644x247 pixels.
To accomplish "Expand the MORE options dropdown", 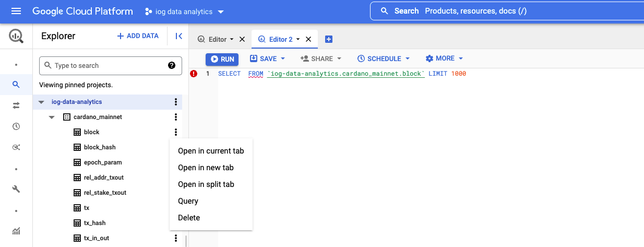I will click(461, 59).
